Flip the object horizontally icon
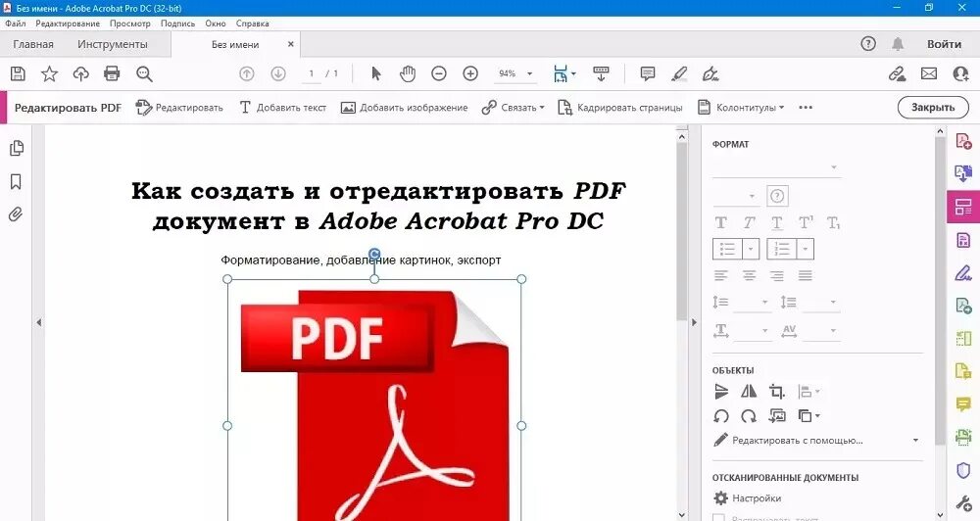 click(749, 392)
